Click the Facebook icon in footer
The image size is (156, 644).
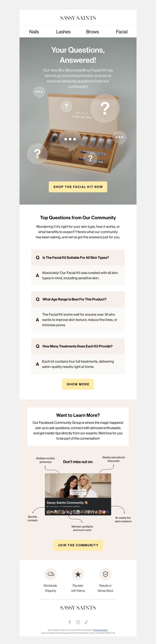(x=70, y=622)
